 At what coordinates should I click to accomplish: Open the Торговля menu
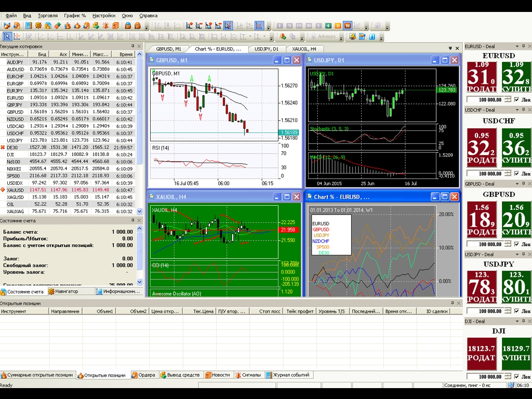tap(48, 16)
